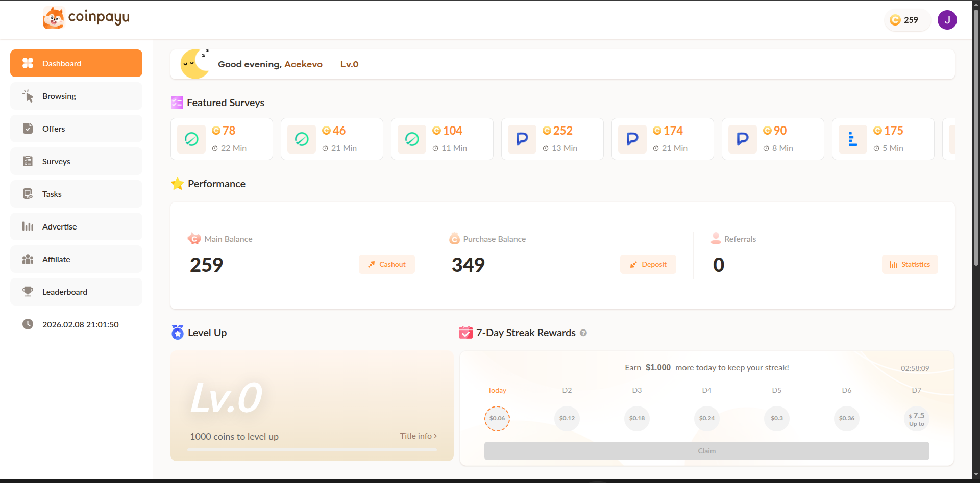
Task: Click the coin icon beside the 259 balance
Action: 895,20
